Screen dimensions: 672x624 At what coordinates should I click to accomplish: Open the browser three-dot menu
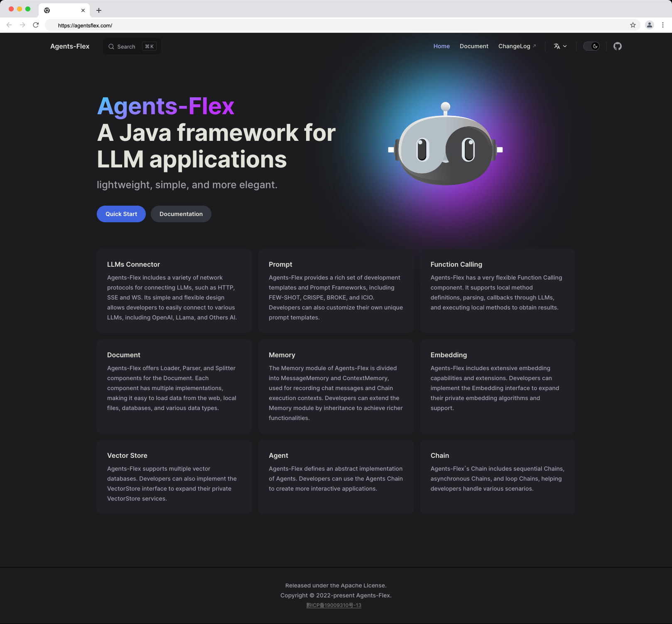point(663,25)
